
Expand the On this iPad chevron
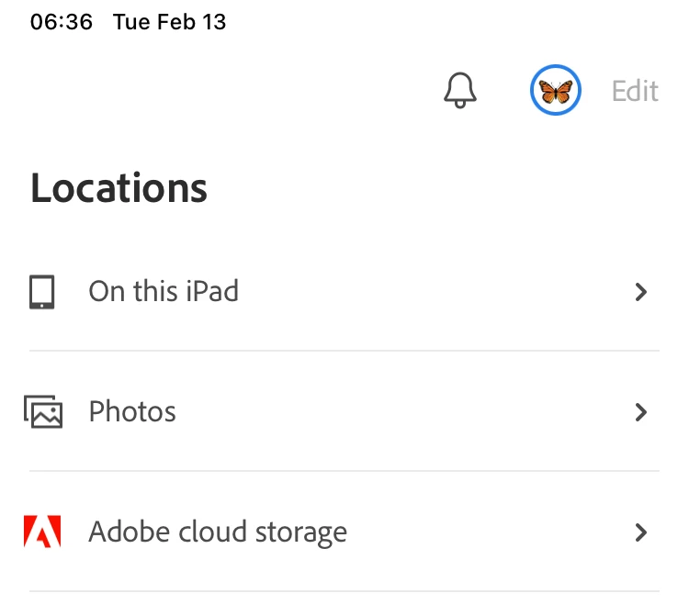(641, 292)
